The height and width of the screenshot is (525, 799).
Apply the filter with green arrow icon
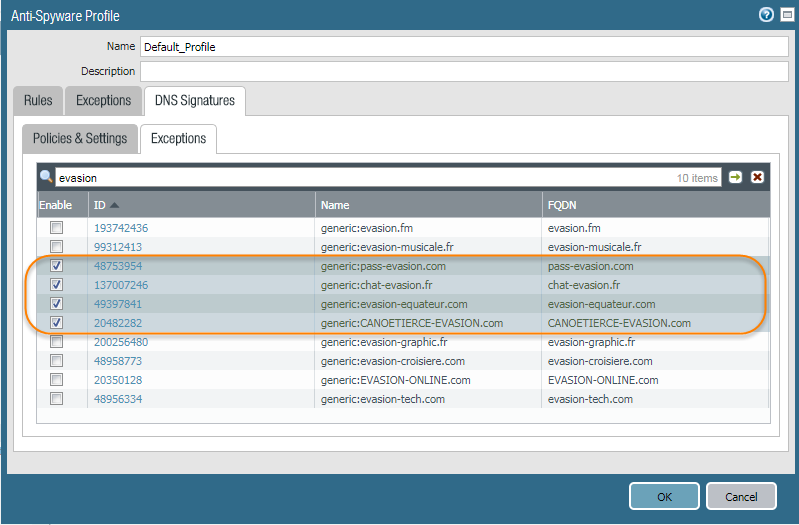tap(736, 177)
